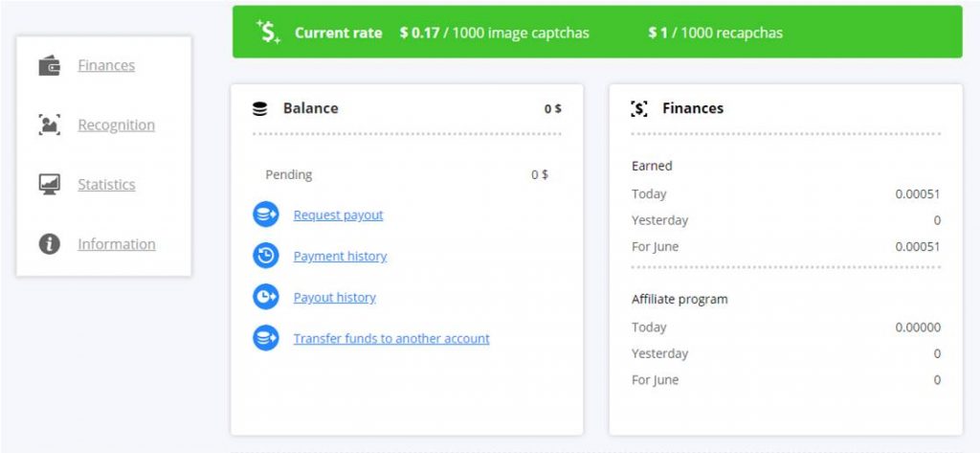
Task: Open the Payout history link
Action: click(x=334, y=298)
